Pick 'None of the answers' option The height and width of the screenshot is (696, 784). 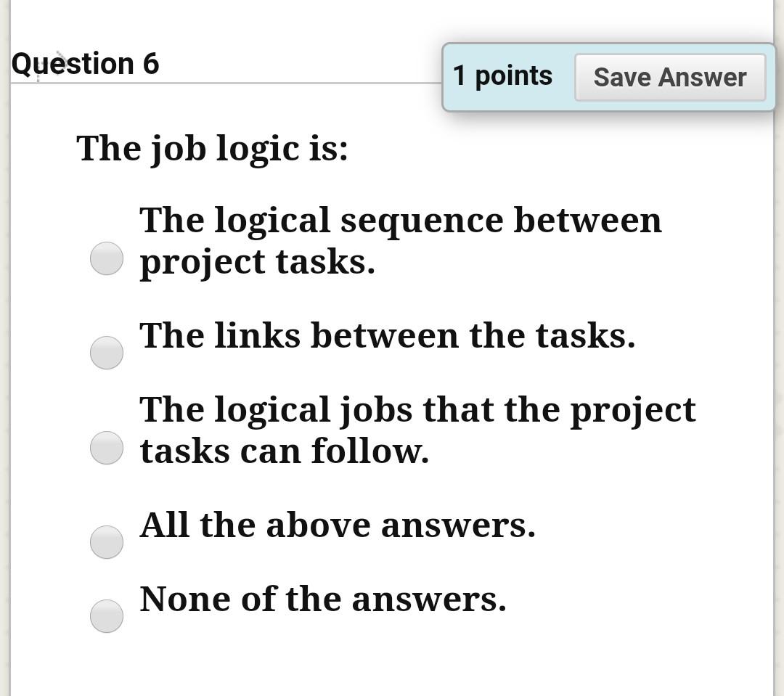[106, 616]
